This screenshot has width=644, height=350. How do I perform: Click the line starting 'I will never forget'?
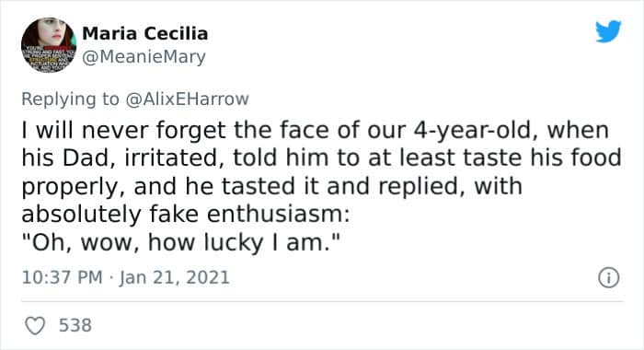[315, 131]
